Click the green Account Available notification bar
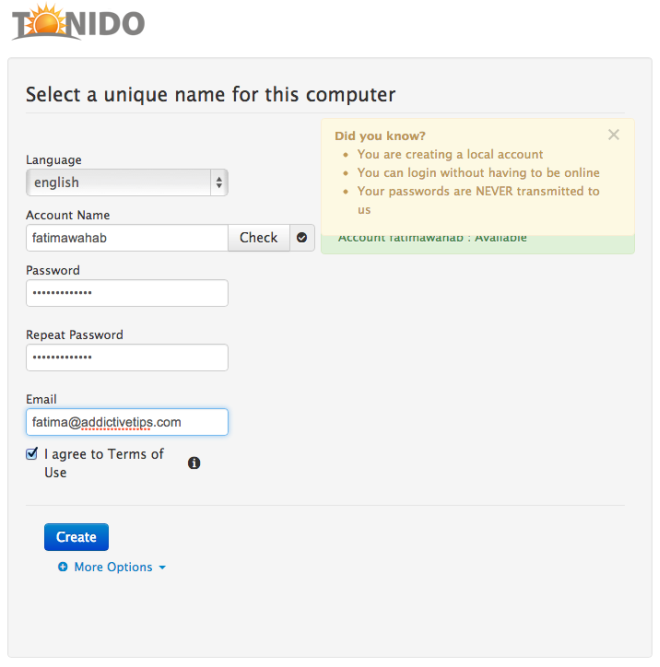660x667 pixels. (478, 244)
